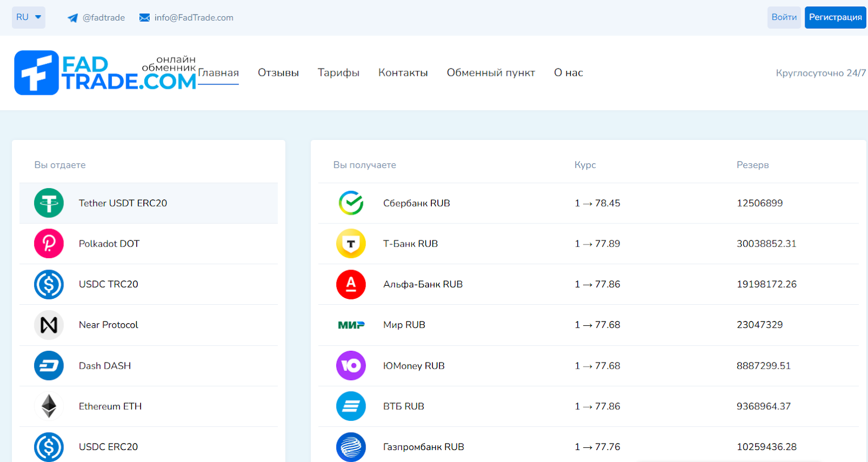Open the О нас page
The width and height of the screenshot is (868, 462).
569,73
